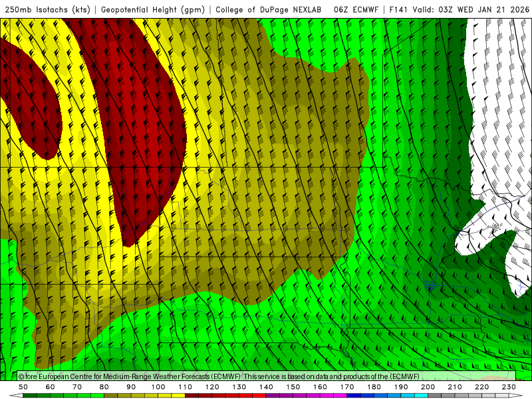Click the legend value "110"
532x399 pixels.
click(186, 387)
